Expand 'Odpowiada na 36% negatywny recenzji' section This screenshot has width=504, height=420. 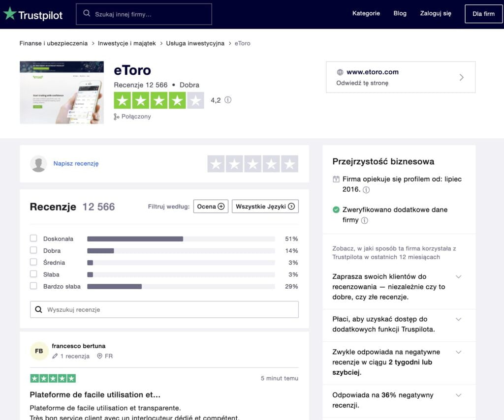click(x=459, y=395)
